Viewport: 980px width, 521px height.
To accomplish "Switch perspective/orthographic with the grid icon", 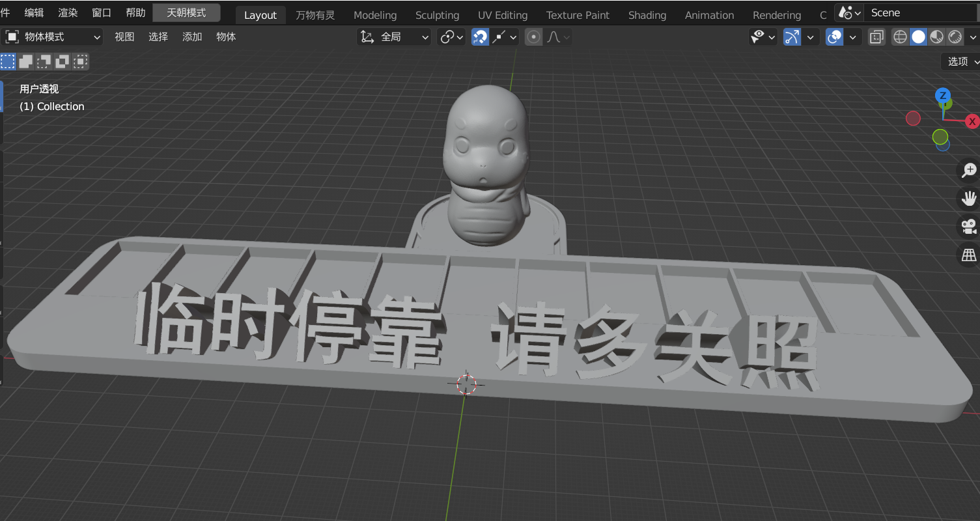I will [969, 255].
